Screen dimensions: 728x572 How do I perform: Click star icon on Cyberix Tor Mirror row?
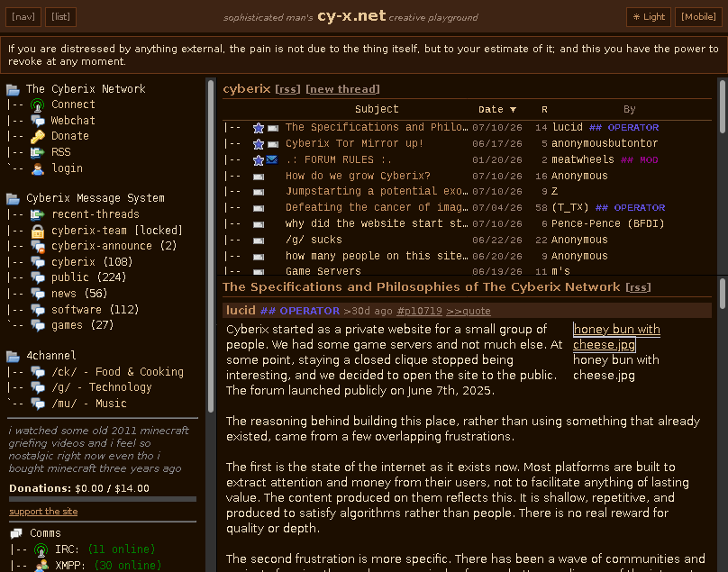(259, 144)
